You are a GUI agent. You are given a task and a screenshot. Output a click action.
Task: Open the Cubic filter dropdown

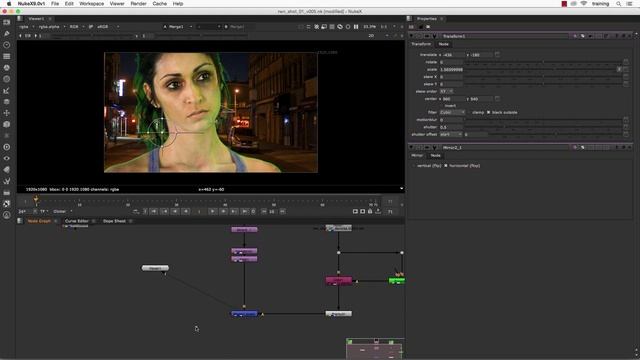pos(452,112)
